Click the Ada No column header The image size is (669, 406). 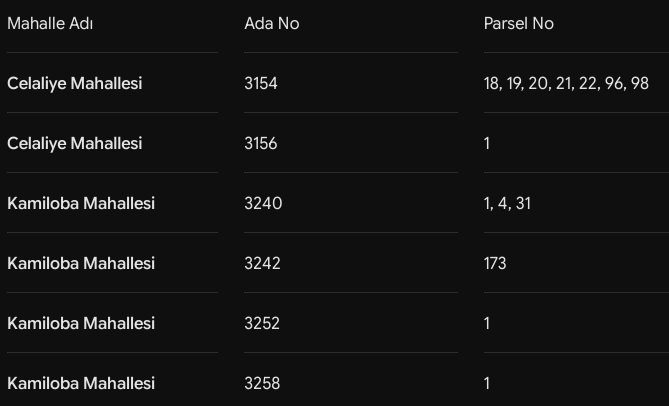272,23
